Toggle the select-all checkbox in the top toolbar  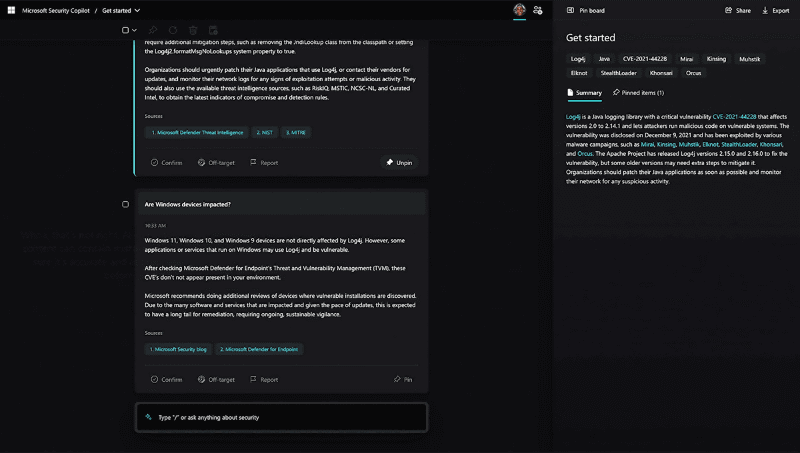125,30
